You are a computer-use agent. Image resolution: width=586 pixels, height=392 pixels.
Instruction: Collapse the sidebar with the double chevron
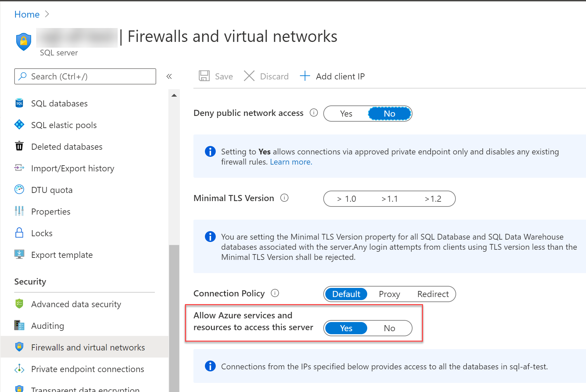coord(169,76)
